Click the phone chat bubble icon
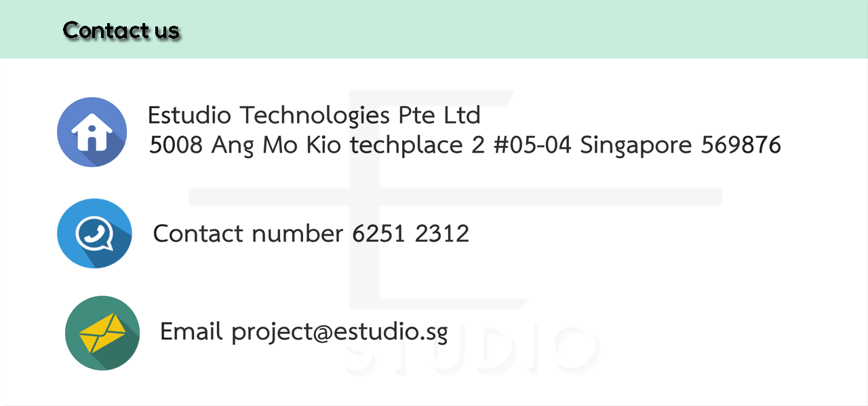Image resolution: width=868 pixels, height=406 pixels. point(94,234)
